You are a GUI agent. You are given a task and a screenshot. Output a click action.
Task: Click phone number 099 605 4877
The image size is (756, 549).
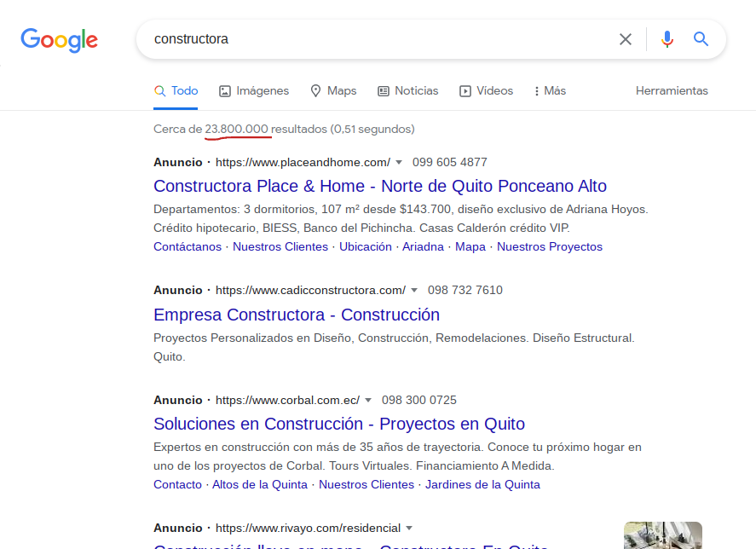point(450,163)
